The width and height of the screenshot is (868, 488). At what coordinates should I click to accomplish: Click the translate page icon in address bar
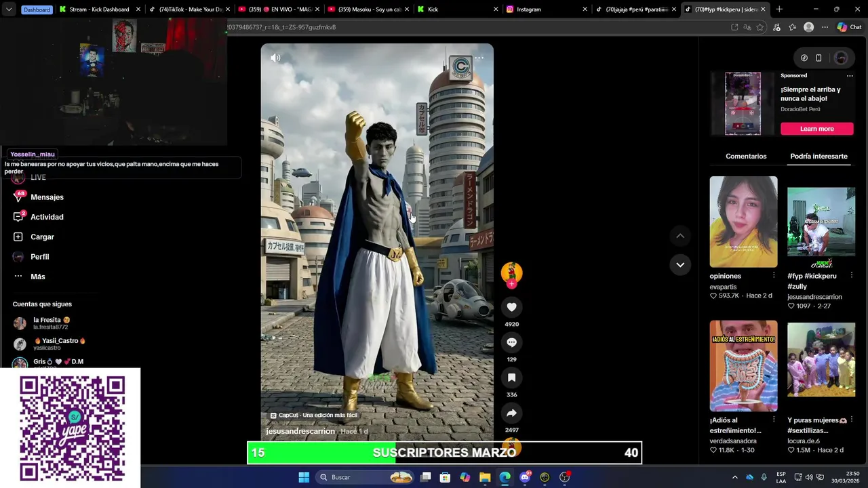click(x=747, y=27)
